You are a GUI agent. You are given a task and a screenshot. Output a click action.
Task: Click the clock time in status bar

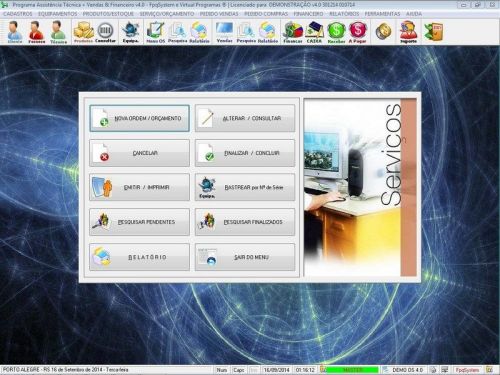[305, 370]
